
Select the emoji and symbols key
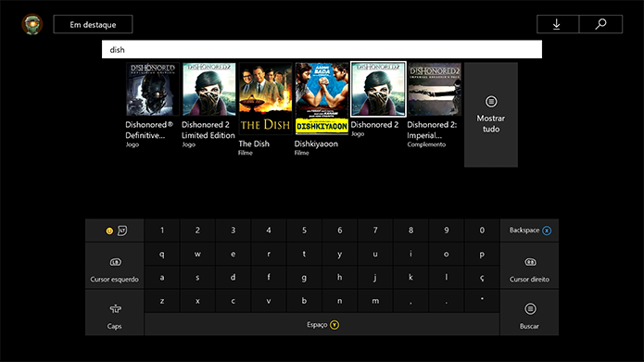(x=115, y=231)
